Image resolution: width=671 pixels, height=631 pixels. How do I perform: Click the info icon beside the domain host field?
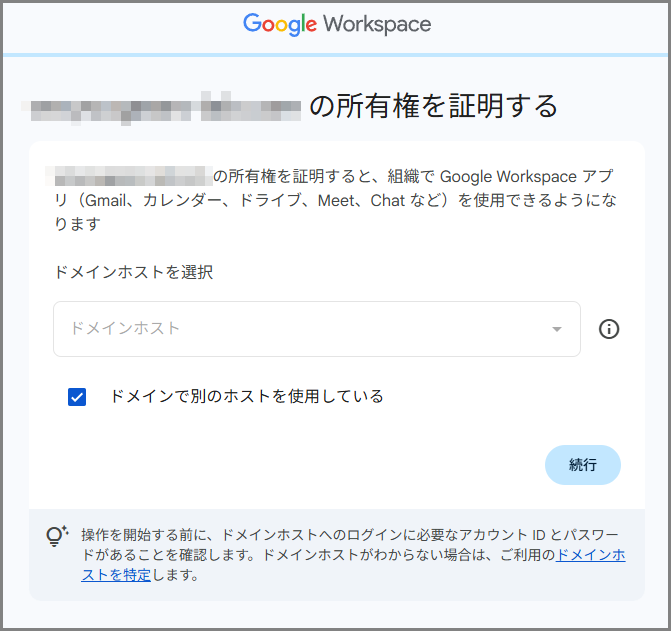point(609,329)
